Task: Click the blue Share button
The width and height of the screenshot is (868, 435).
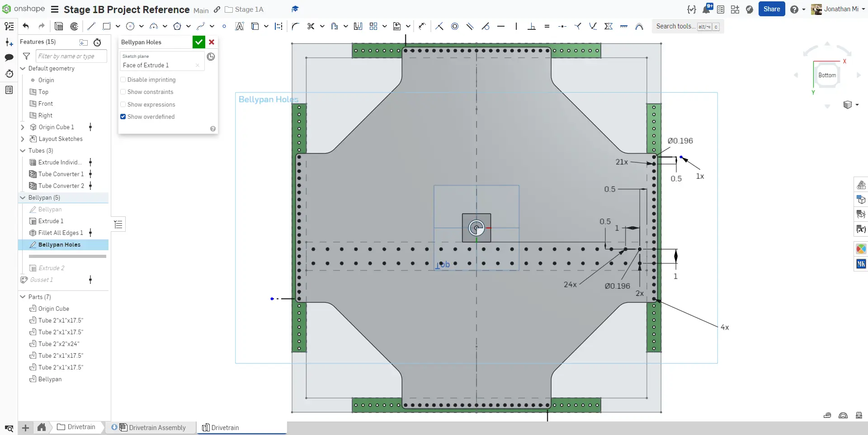Action: [771, 9]
